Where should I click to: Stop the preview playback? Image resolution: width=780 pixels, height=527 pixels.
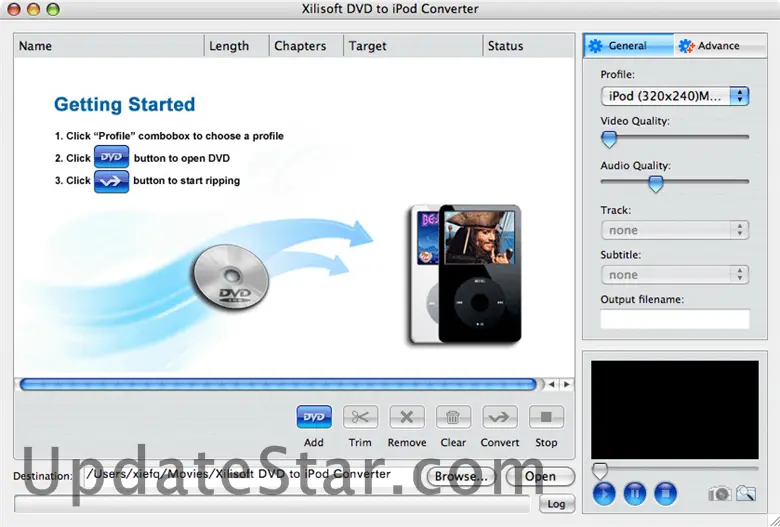666,494
